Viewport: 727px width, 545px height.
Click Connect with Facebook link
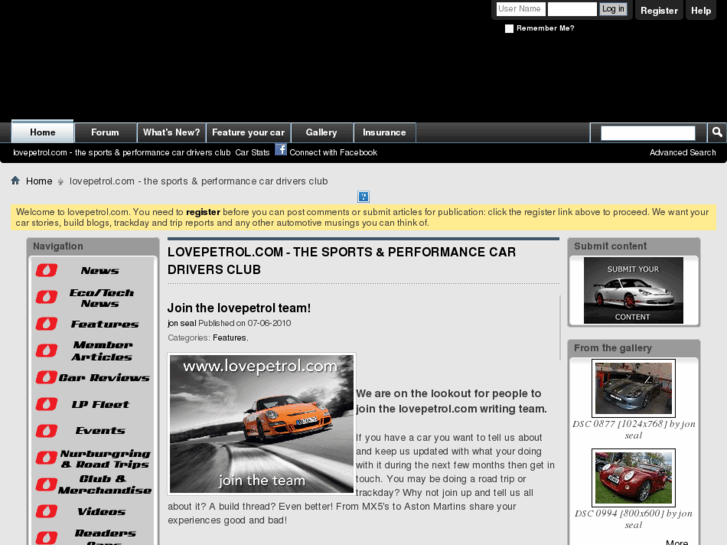click(x=333, y=153)
